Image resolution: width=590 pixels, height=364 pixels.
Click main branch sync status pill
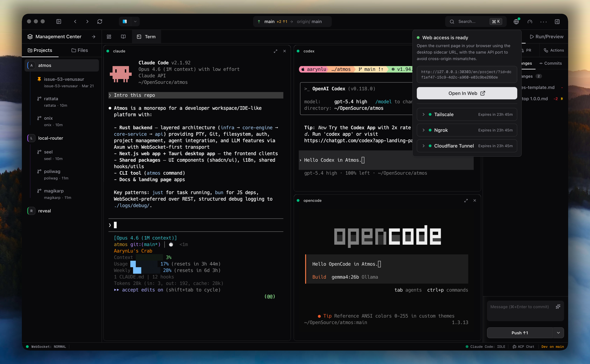(x=292, y=21)
